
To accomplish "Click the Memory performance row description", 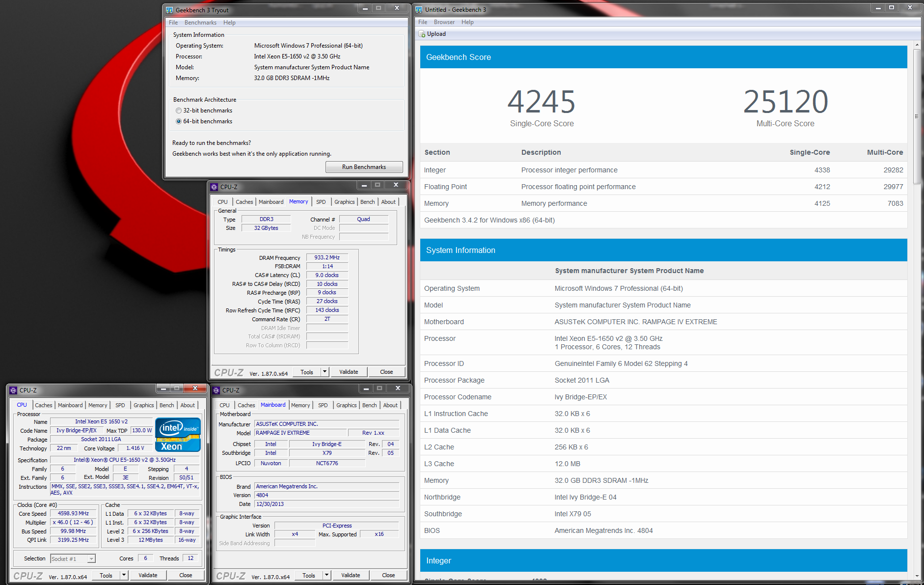I will [x=554, y=203].
